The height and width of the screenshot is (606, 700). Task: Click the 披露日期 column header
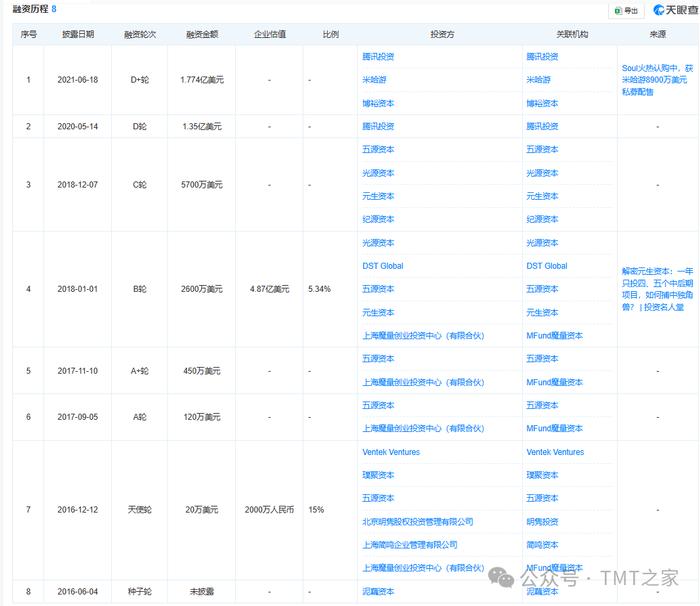(x=78, y=34)
